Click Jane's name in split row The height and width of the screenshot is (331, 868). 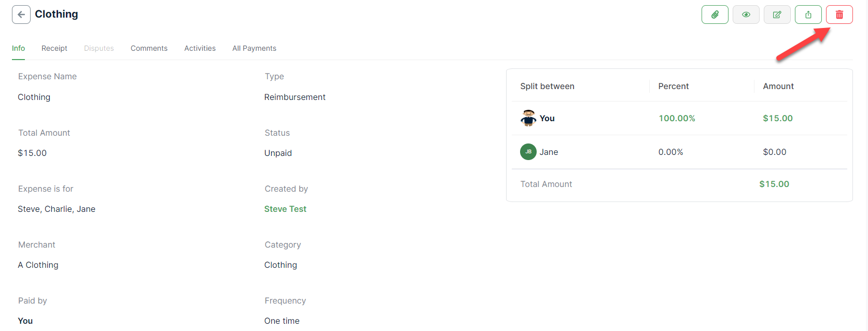[x=549, y=152]
